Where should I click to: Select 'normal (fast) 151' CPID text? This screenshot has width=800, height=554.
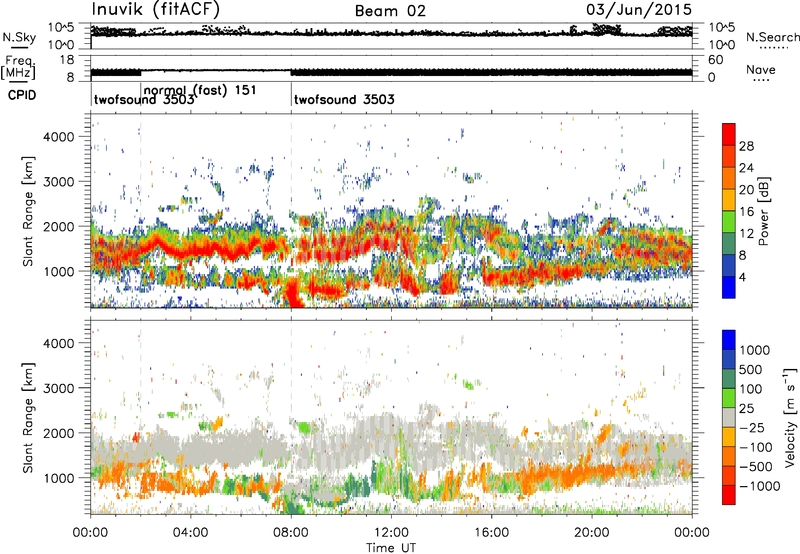coord(200,90)
